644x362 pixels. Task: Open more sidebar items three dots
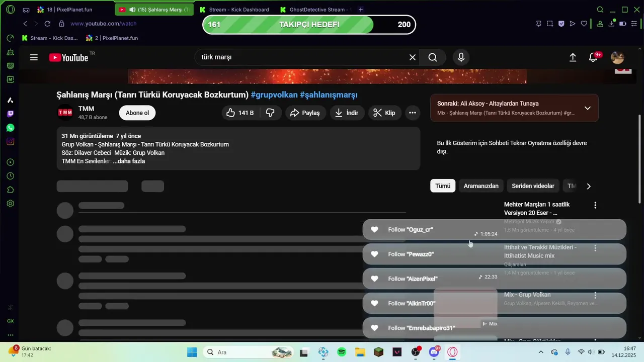click(x=11, y=335)
